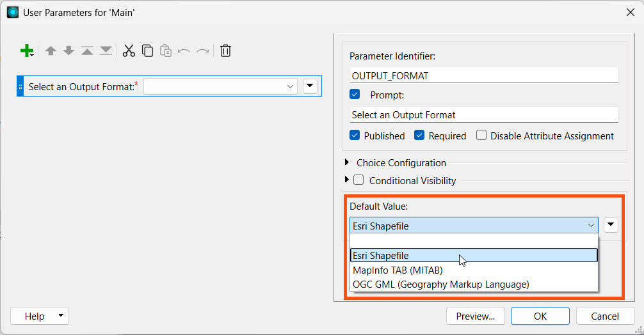Screen dimensions: 644x335
Task: Enable Disable Attribute Assignment checkbox
Action: click(x=481, y=136)
